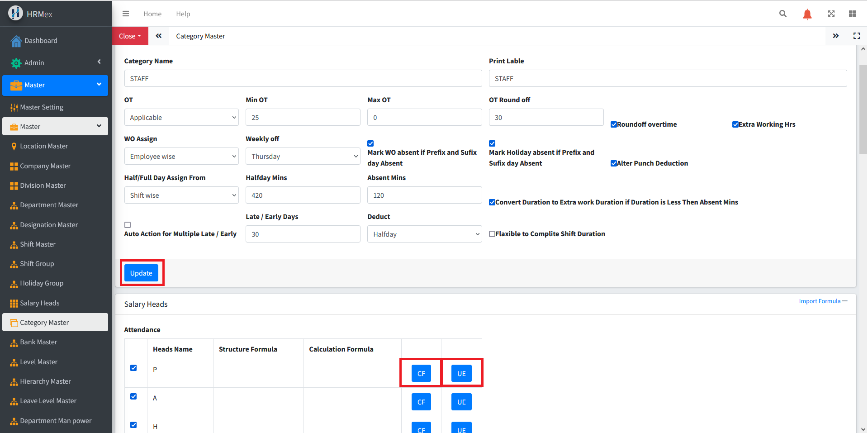This screenshot has width=868, height=433.
Task: Open Shift Master in sidebar
Action: pyautogui.click(x=38, y=244)
